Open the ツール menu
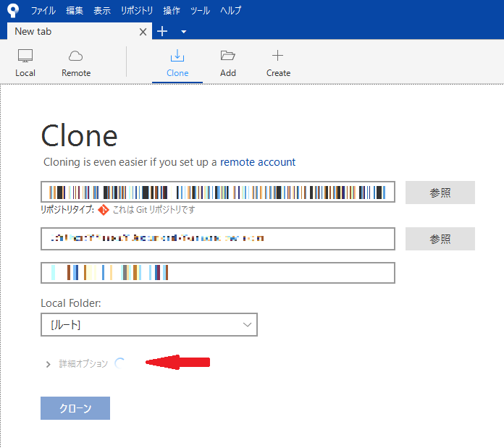This screenshot has height=448, width=504. coord(200,11)
